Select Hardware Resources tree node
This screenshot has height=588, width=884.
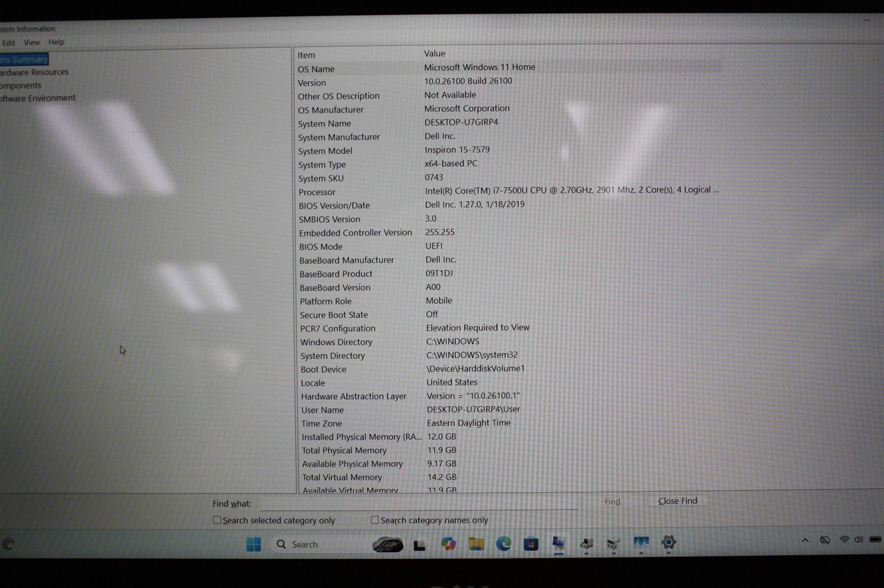pos(34,72)
